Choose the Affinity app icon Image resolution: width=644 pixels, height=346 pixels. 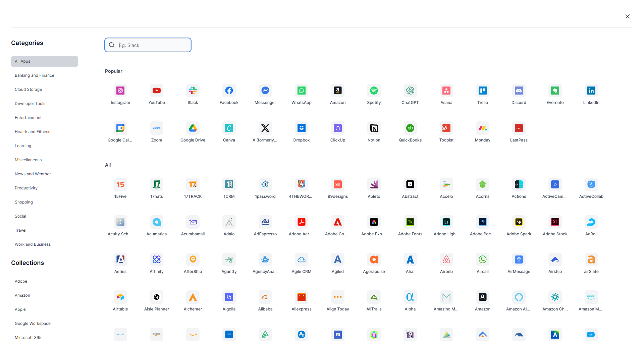point(157,259)
